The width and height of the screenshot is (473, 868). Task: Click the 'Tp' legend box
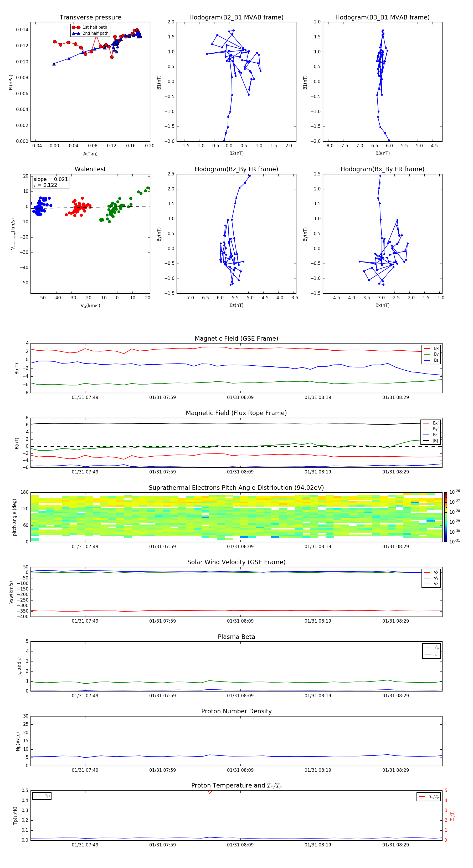tap(42, 796)
